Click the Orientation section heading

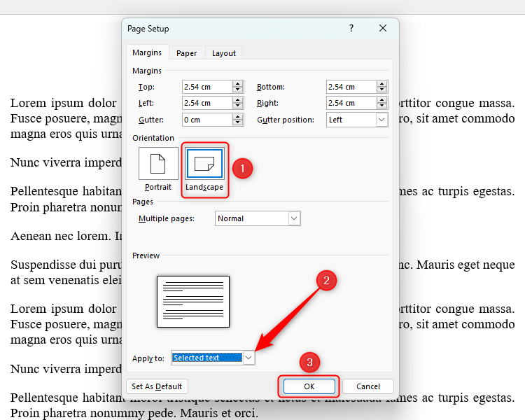click(153, 138)
